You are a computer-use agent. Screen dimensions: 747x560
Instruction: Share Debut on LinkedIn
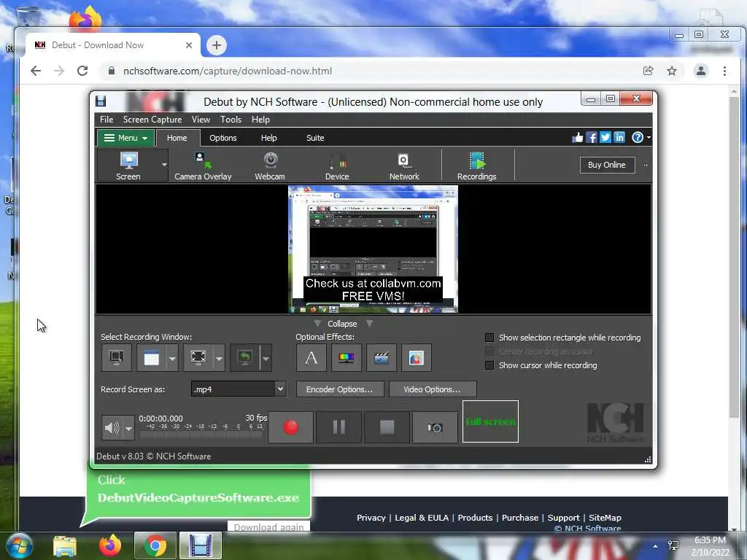coord(619,138)
